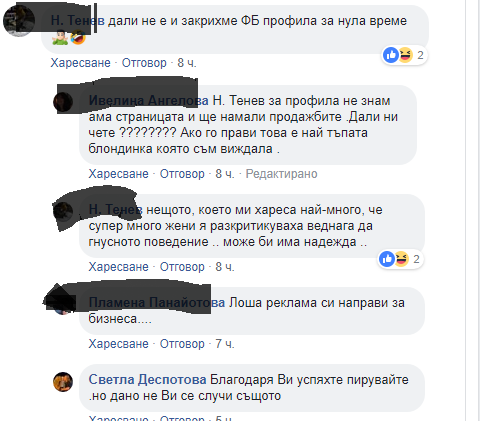
Task: Click the laughing emoji on the 'гнусното поведение' comment
Action: (401, 259)
